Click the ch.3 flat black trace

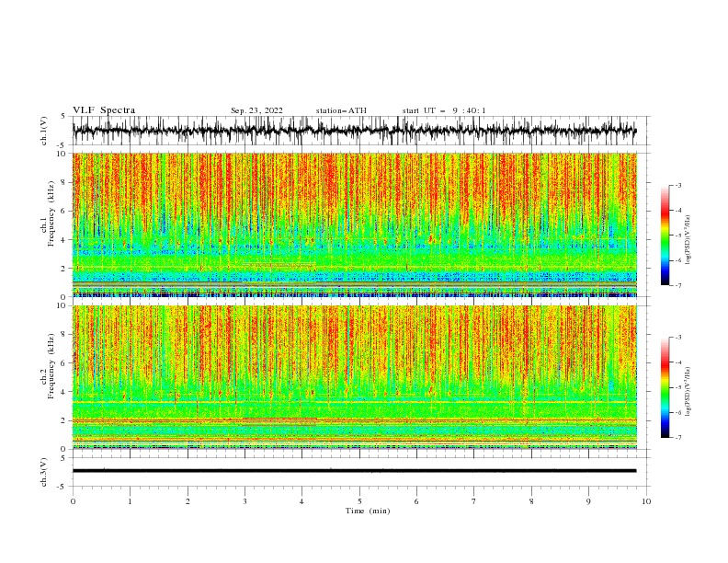pyautogui.click(x=355, y=471)
